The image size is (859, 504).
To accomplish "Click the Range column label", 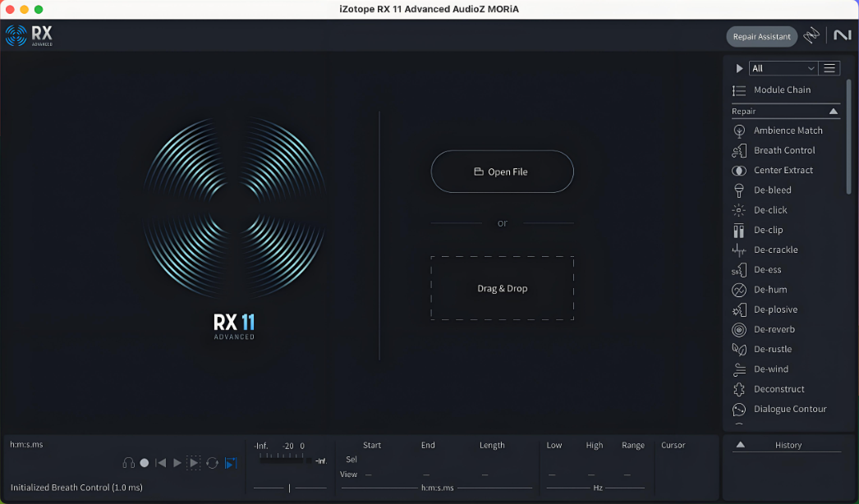I will point(632,446).
